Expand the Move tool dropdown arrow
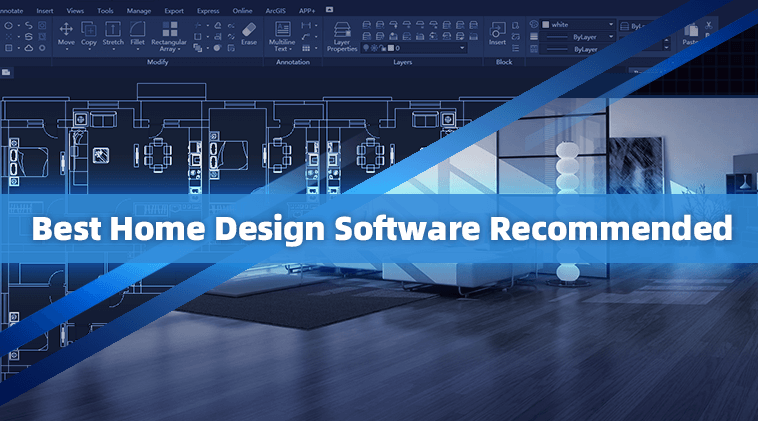 click(66, 49)
